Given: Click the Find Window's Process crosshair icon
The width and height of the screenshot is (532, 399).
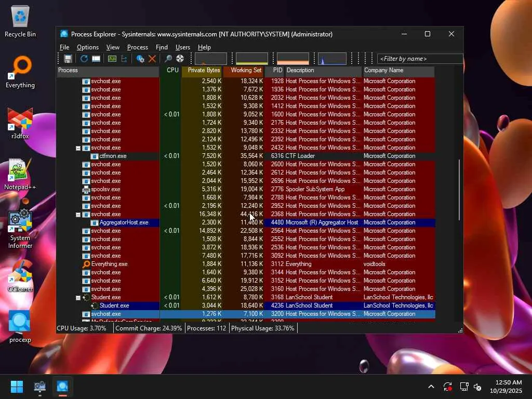Looking at the screenshot, I should pyautogui.click(x=180, y=59).
